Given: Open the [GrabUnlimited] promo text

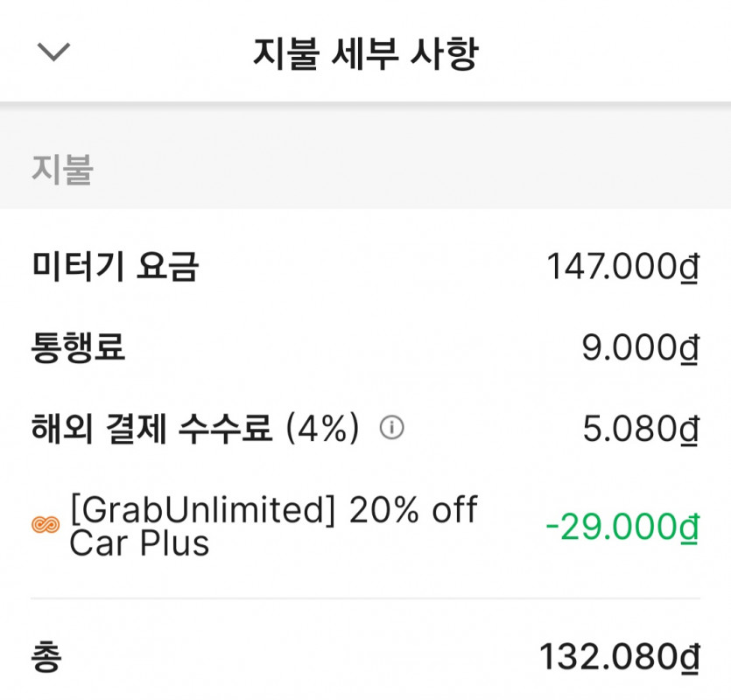Looking at the screenshot, I should coord(203,509).
